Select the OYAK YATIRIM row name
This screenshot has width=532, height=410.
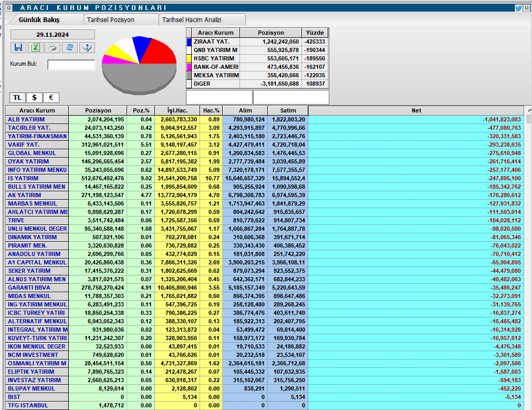click(x=28, y=162)
